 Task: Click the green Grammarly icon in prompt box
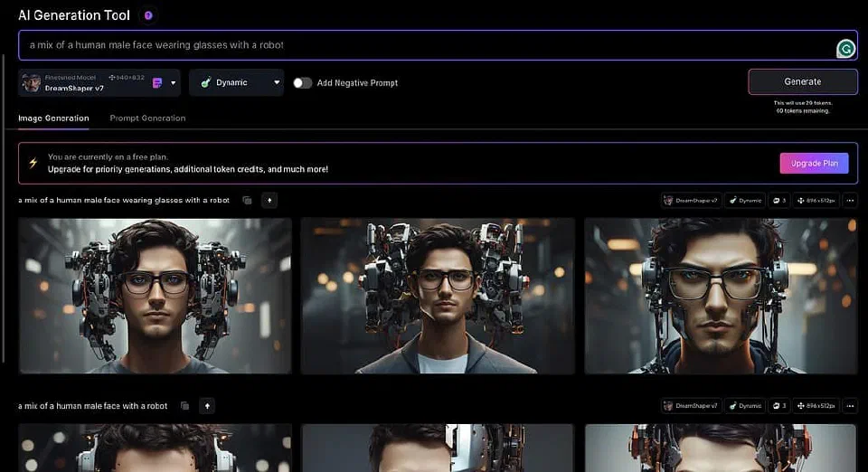click(845, 49)
